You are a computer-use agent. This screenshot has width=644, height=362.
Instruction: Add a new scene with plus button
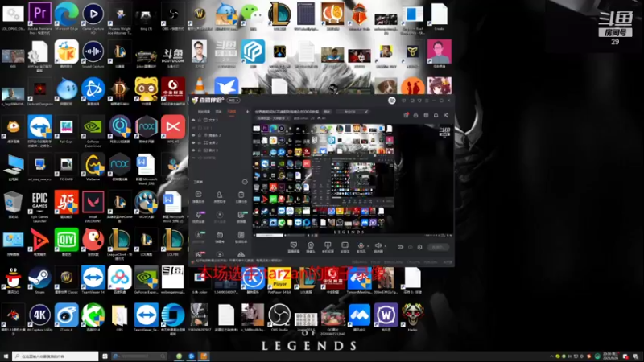point(247,111)
